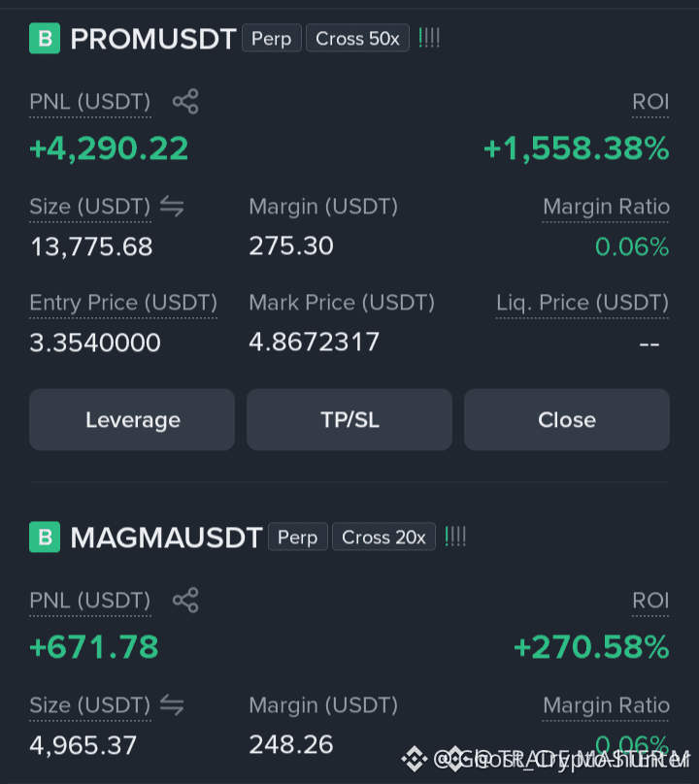Set TP/SL for the PROMUSDT position
This screenshot has width=699, height=784.
coord(349,419)
